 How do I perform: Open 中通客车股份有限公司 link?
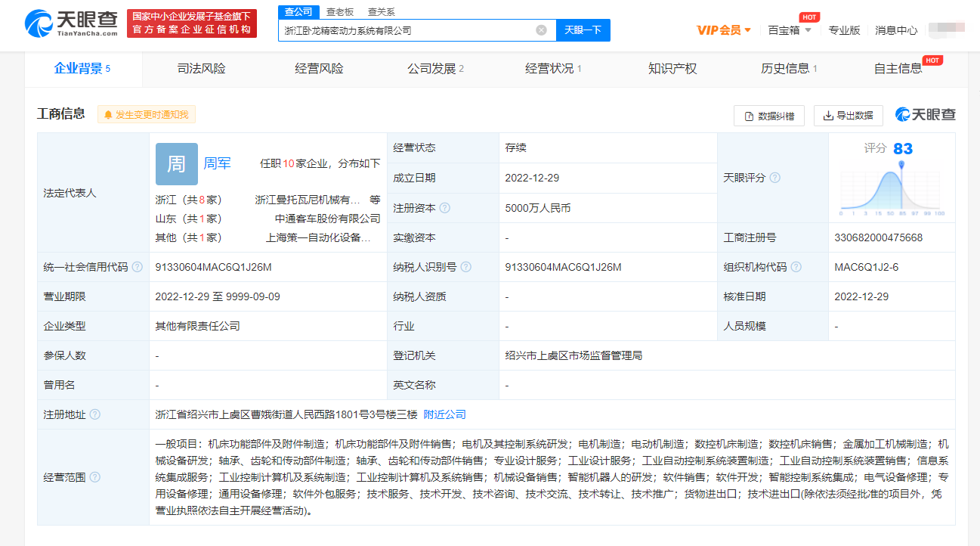pyautogui.click(x=327, y=219)
